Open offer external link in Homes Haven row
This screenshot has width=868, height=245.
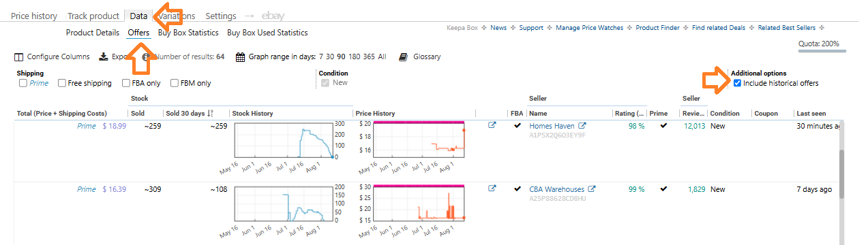click(x=492, y=125)
